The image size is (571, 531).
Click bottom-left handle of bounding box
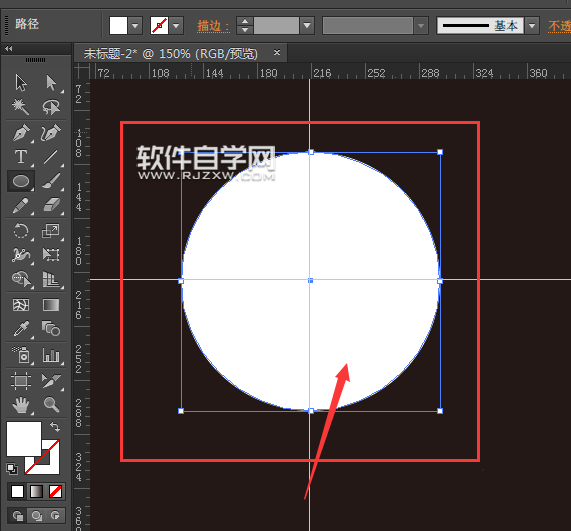pyautogui.click(x=181, y=411)
